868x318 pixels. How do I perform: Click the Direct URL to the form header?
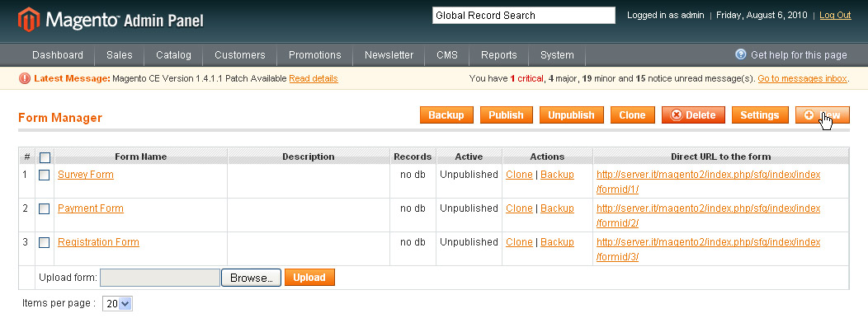pos(721,157)
